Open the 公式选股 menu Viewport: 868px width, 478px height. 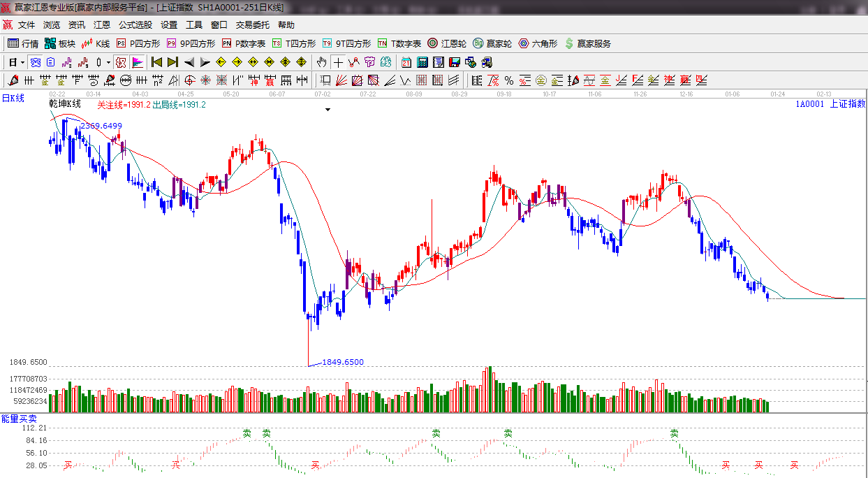(135, 25)
